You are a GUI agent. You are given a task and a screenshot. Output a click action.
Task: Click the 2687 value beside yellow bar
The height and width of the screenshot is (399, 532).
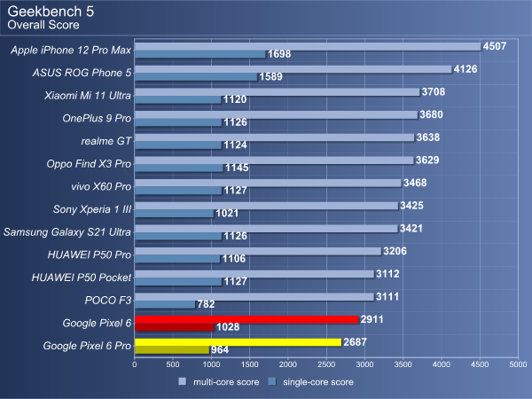pos(355,342)
